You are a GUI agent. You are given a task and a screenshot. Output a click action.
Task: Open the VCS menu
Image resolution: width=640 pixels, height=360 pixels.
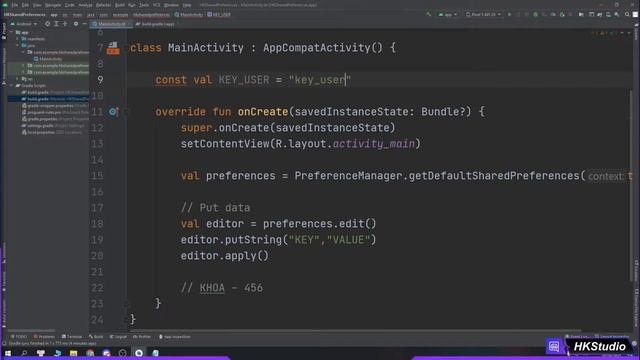[x=157, y=5]
